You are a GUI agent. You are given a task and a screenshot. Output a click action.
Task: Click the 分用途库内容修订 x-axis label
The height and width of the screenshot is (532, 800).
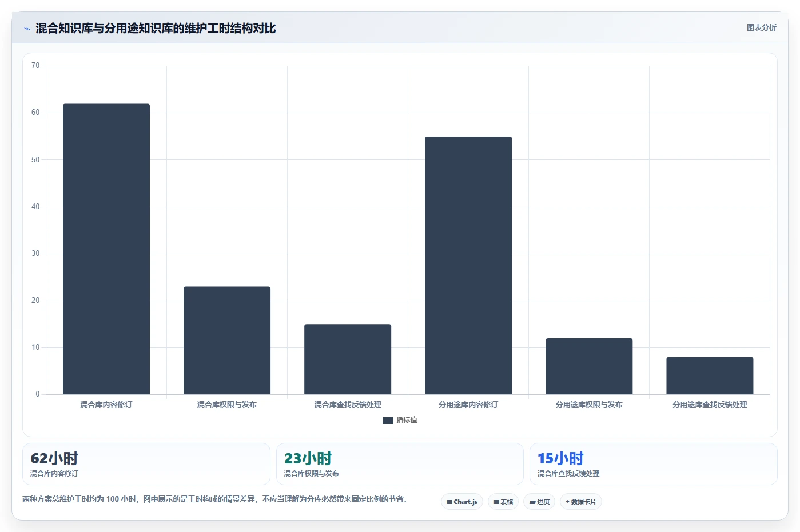tap(468, 405)
